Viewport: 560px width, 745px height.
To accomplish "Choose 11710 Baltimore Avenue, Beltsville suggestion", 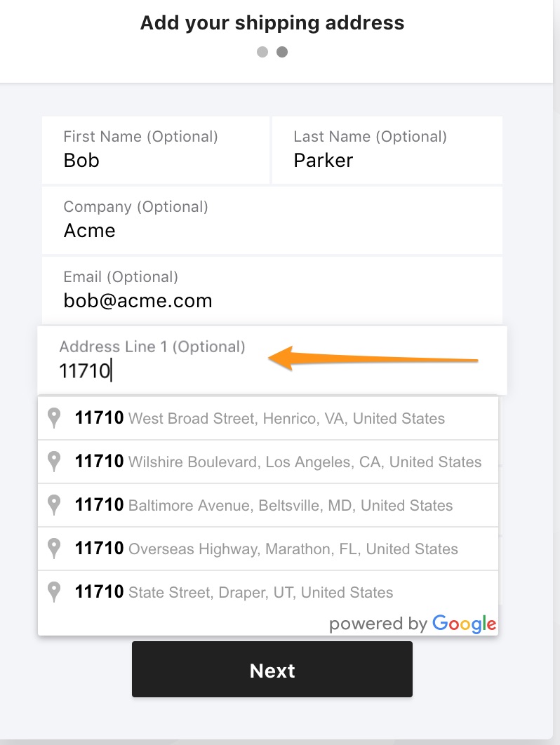I will click(x=268, y=505).
